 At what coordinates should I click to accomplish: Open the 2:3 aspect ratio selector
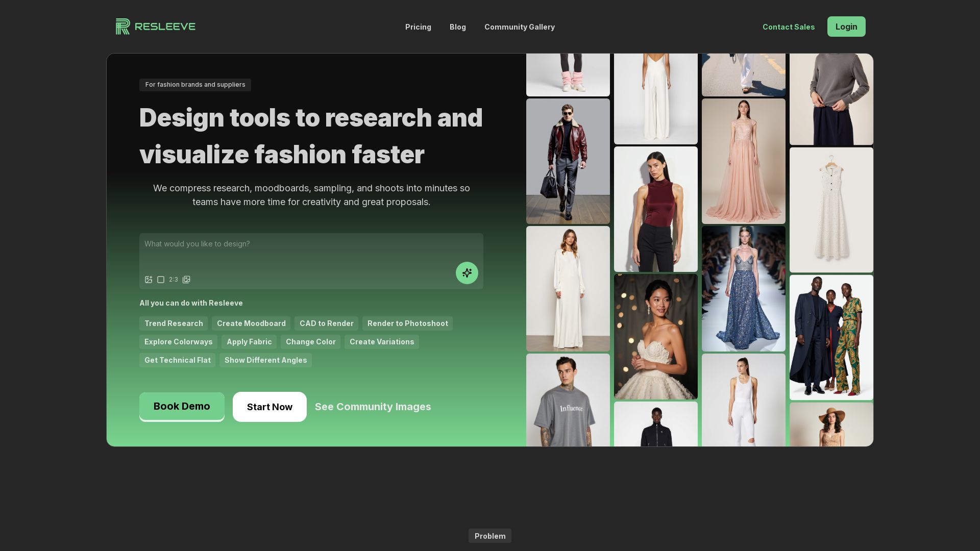[x=174, y=280]
